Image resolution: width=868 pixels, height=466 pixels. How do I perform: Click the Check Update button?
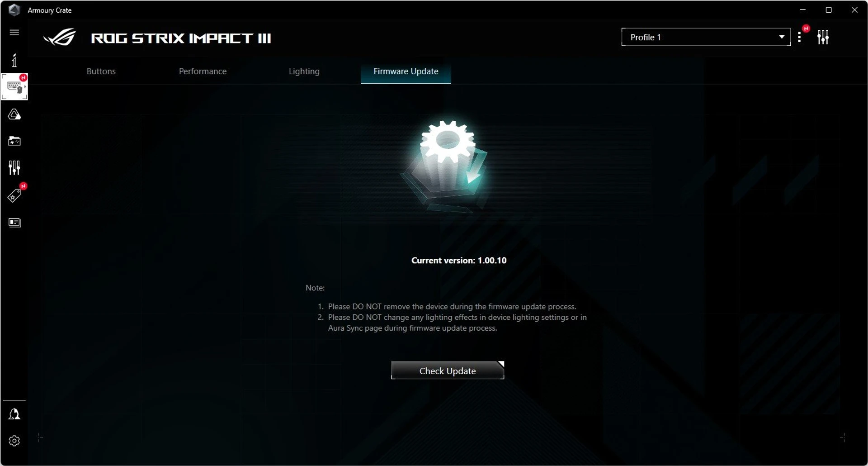pos(448,371)
